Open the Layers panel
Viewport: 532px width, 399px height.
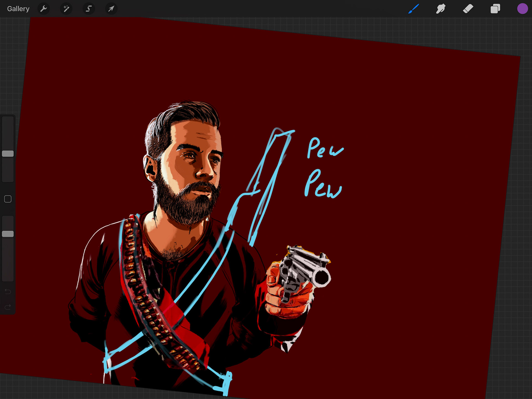coord(495,9)
